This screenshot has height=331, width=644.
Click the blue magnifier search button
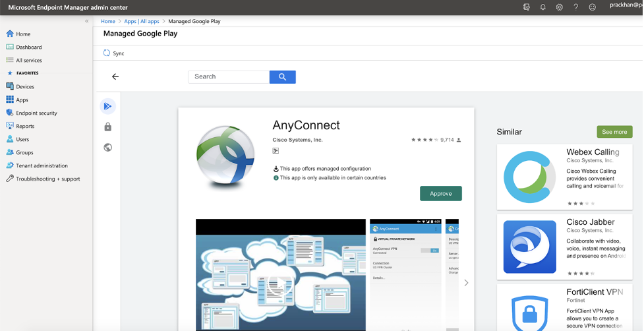point(283,76)
